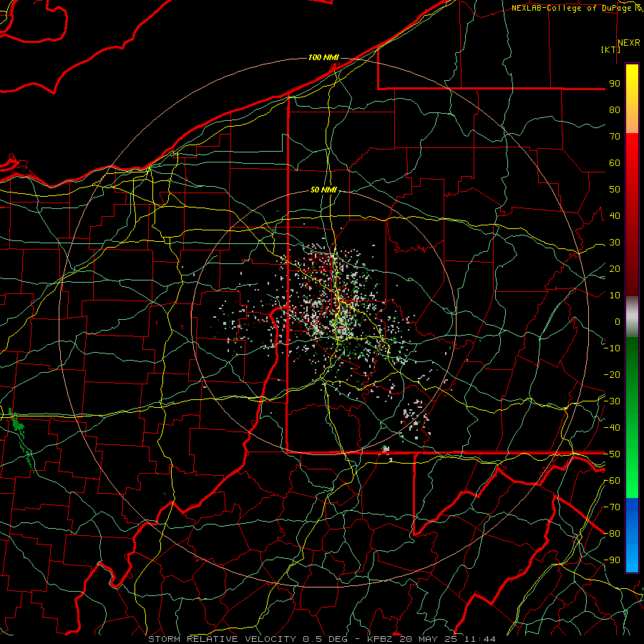The height and width of the screenshot is (644, 644).
Task: Select the -20 value on velocity scale
Action: (x=612, y=374)
